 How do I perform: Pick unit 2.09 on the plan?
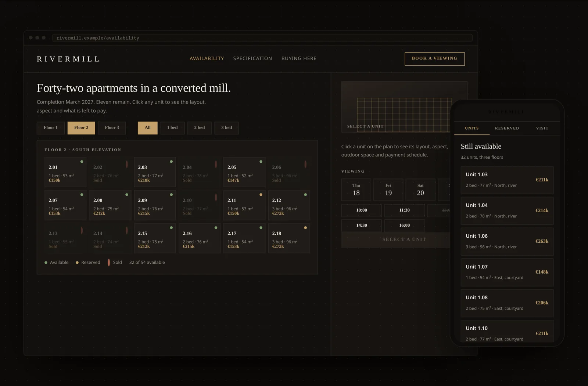[155, 205]
